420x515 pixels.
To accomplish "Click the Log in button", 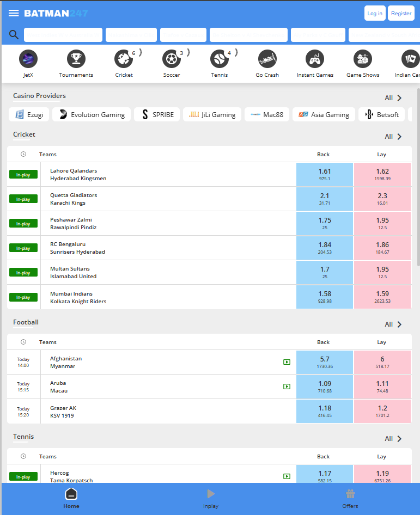I will 375,13.
